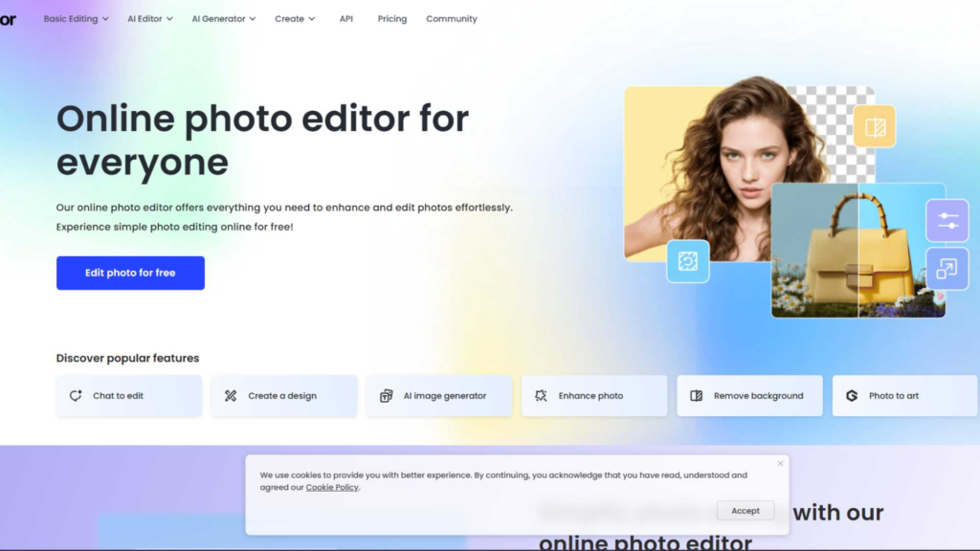Image resolution: width=980 pixels, height=551 pixels.
Task: Click the adjustment sliders icon beside handbag
Action: click(947, 221)
